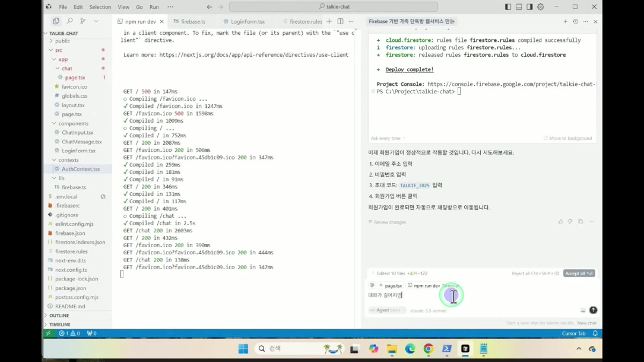
Task: Open the Selection menu
Action: click(100, 7)
